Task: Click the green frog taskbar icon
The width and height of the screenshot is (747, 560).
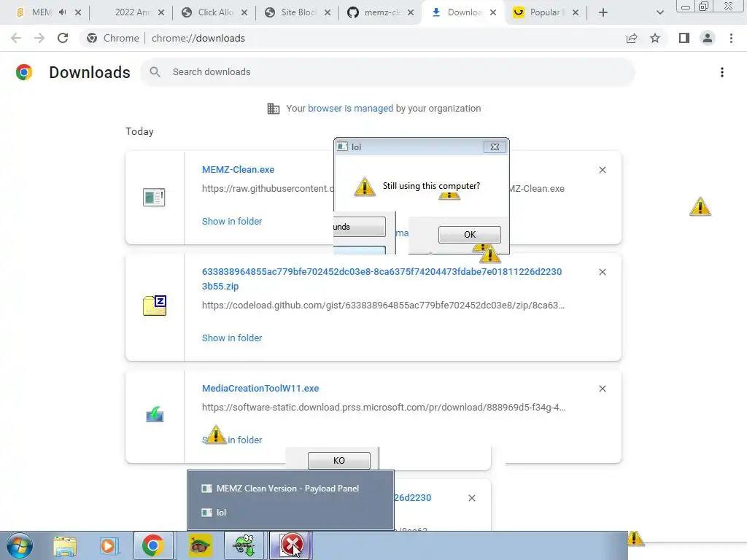Action: (x=244, y=545)
